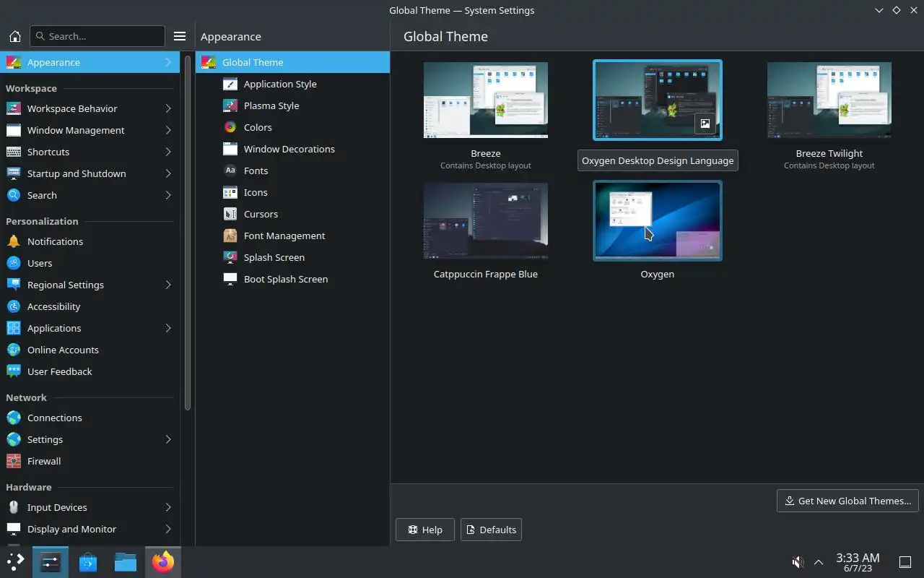Viewport: 924px width, 578px height.
Task: Click the Window Management icon
Action: [13, 130]
